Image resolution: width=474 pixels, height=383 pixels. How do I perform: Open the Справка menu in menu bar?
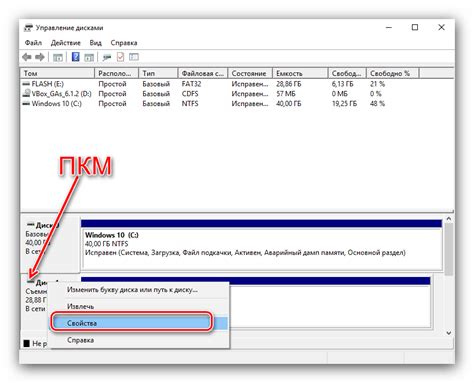(x=124, y=43)
